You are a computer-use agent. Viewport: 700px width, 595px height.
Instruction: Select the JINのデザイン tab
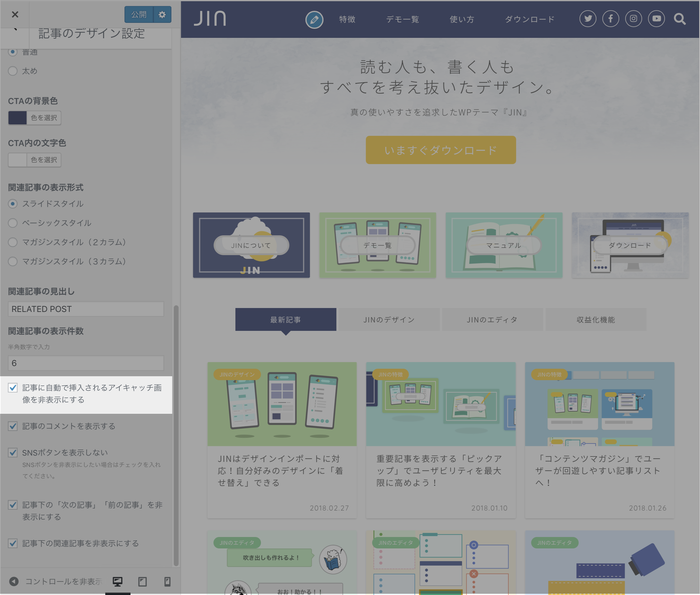(x=389, y=319)
